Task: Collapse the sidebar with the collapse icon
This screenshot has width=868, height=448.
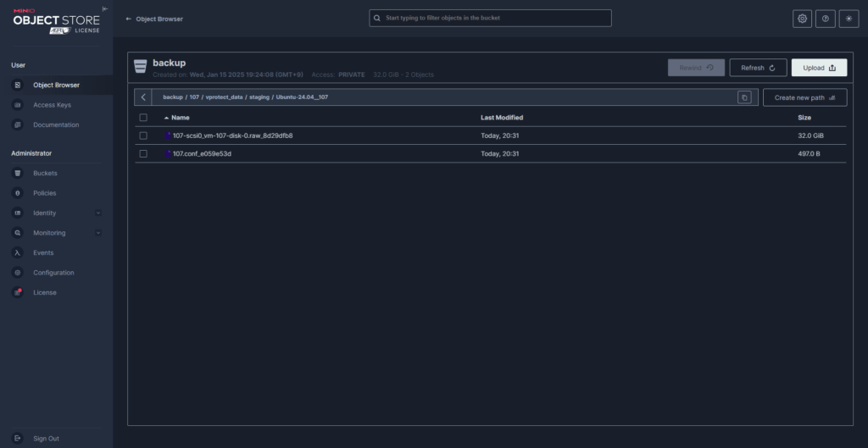Action: click(x=105, y=10)
